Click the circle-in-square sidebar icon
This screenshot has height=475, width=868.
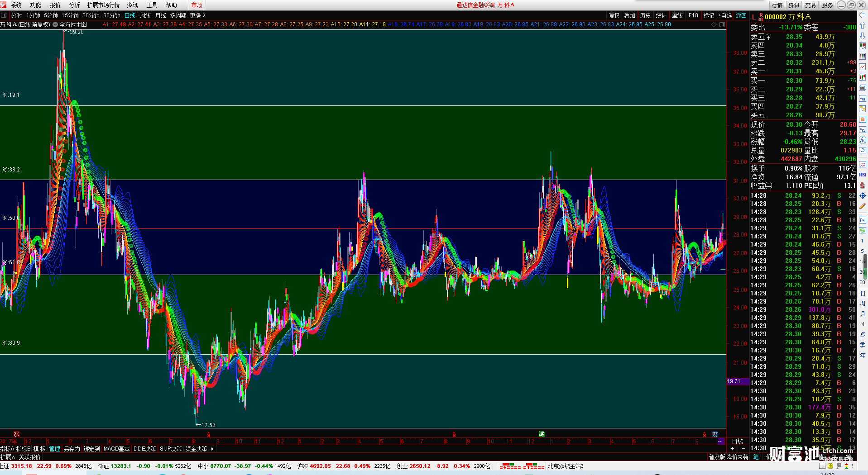pyautogui.click(x=863, y=151)
